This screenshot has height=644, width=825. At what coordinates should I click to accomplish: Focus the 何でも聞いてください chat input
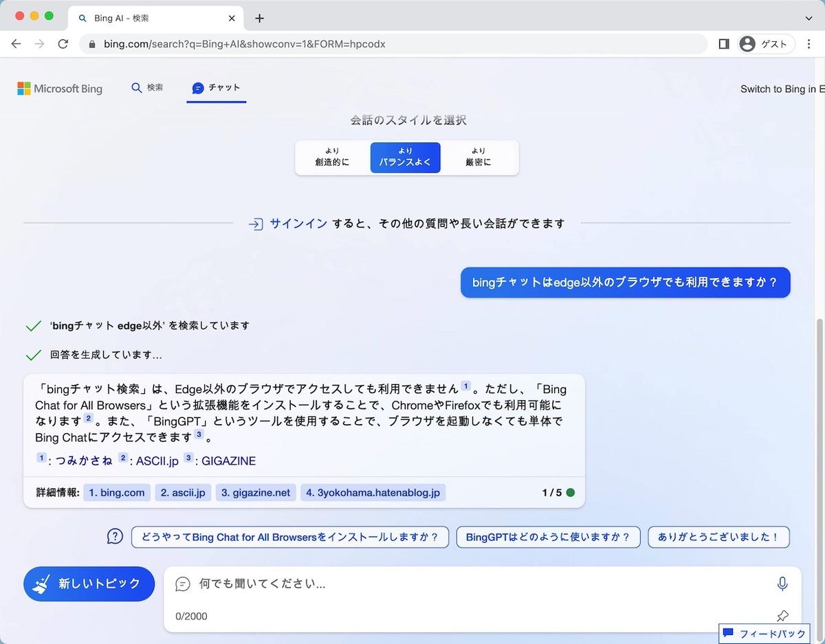coord(481,584)
